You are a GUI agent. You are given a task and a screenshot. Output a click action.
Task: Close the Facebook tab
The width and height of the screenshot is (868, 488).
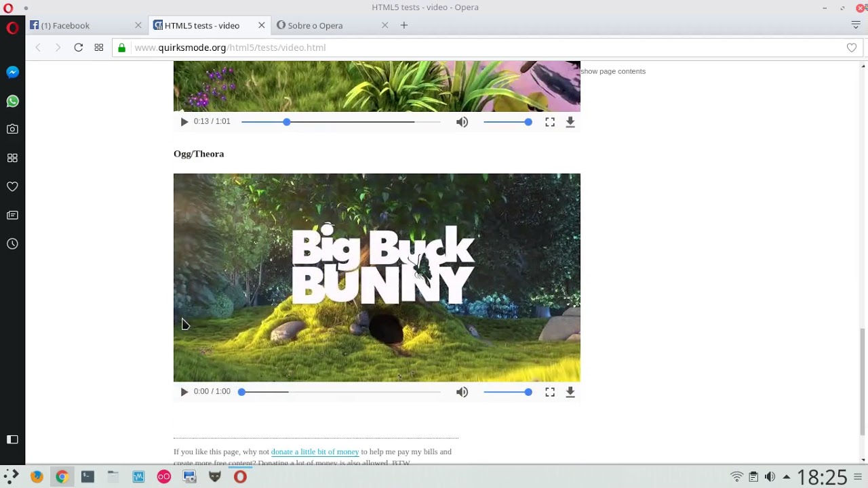coord(138,25)
